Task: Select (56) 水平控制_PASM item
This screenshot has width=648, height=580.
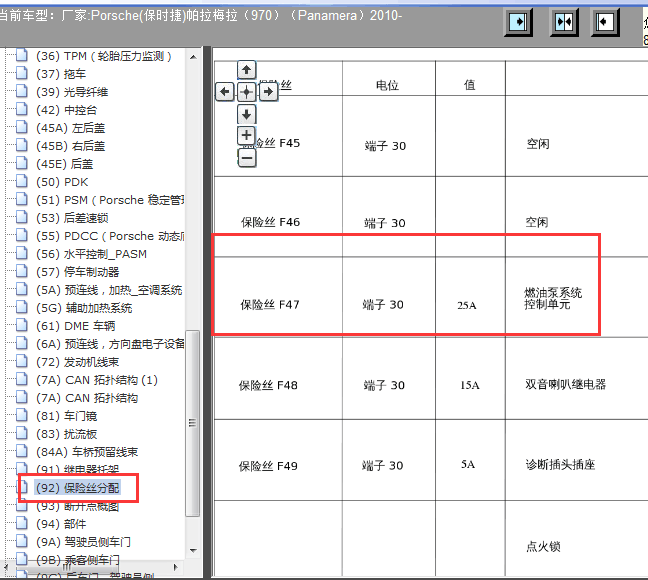Action: pyautogui.click(x=91, y=254)
